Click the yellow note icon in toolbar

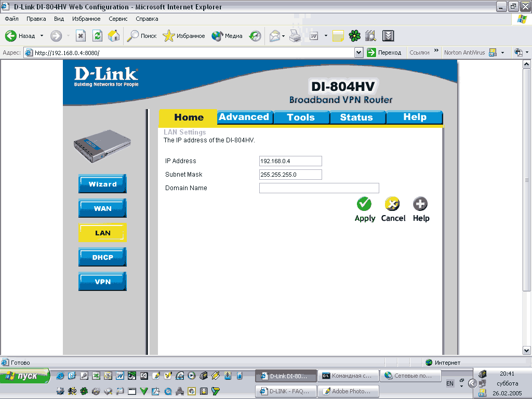(x=338, y=36)
